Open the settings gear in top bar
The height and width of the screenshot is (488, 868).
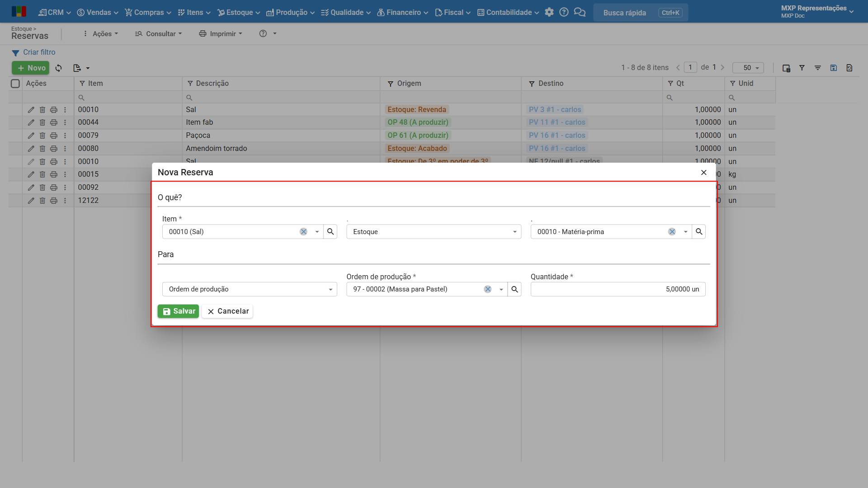pyautogui.click(x=549, y=12)
